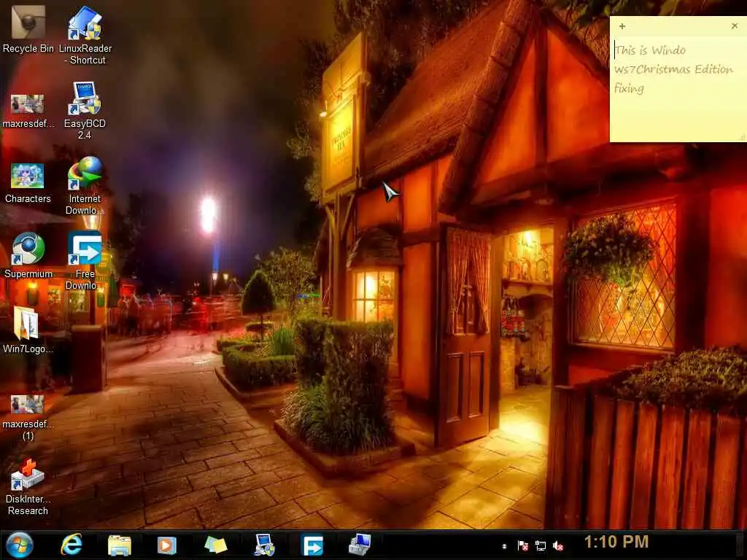Click the Show Desktop strip at the taskbar's right end
Screen dimensions: 747x560
[743, 545]
